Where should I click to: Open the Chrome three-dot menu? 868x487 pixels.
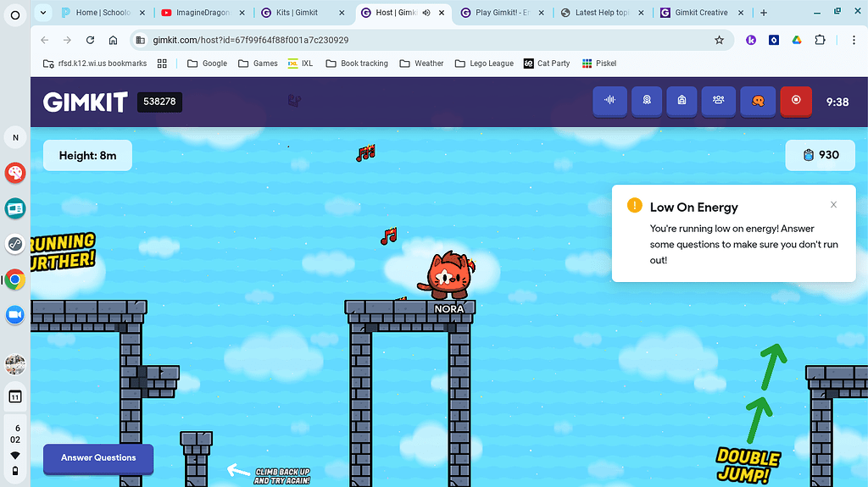(853, 40)
